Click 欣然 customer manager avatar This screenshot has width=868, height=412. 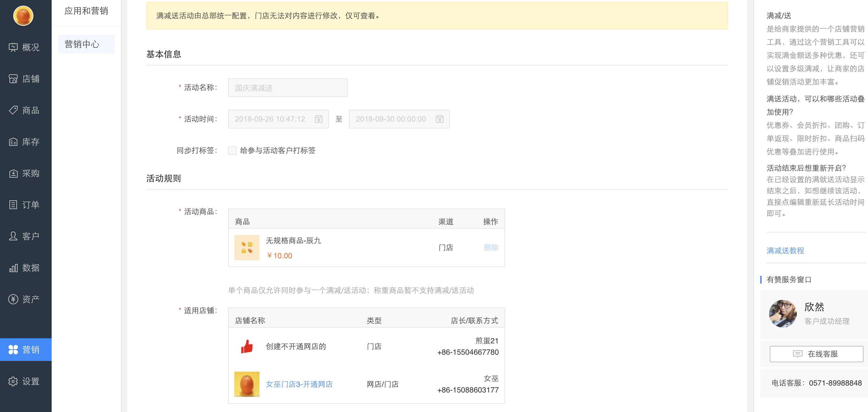pyautogui.click(x=782, y=314)
